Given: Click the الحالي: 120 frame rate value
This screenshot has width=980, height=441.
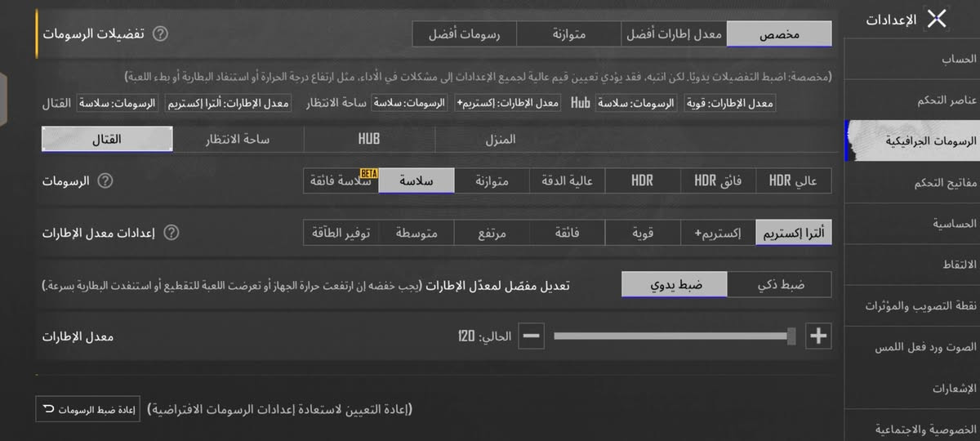Looking at the screenshot, I should click(484, 336).
